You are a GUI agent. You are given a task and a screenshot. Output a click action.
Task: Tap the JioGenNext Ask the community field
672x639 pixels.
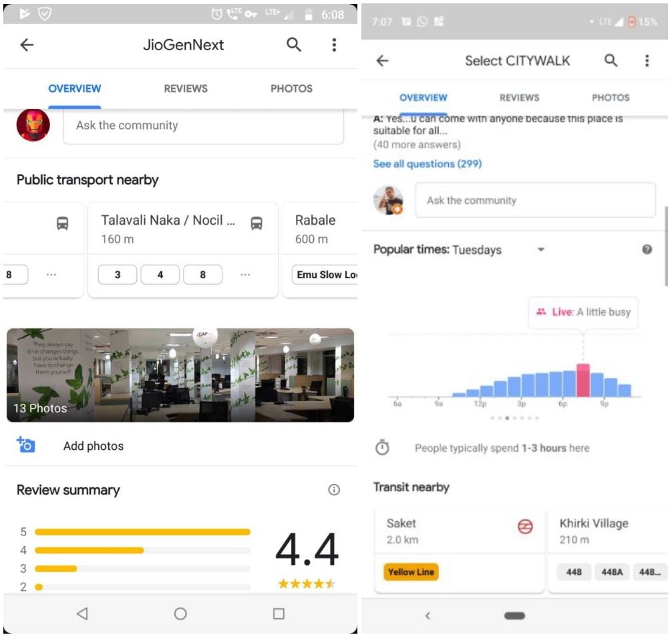pyautogui.click(x=204, y=126)
